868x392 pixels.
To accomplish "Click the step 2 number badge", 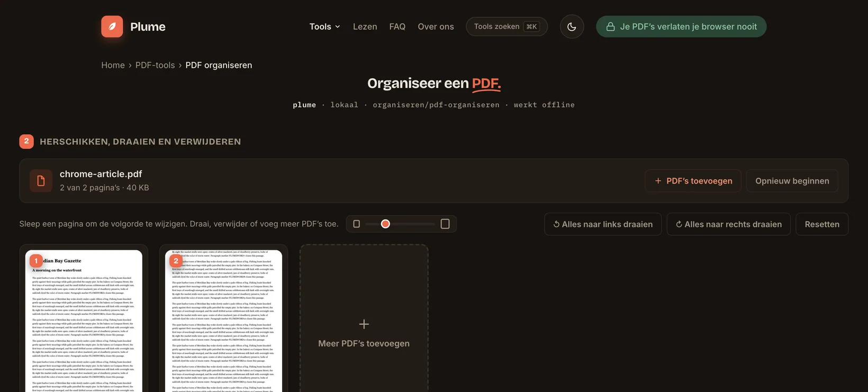I will (26, 141).
